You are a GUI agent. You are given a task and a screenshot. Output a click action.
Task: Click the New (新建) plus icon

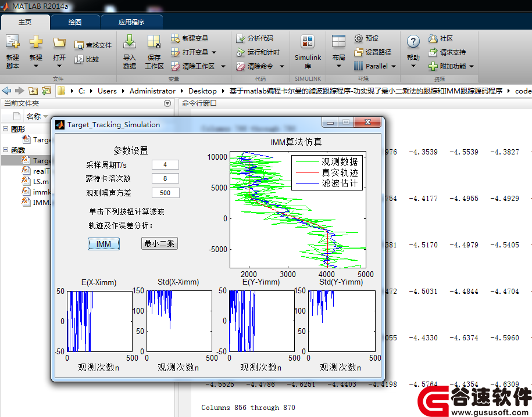pyautogui.click(x=35, y=42)
